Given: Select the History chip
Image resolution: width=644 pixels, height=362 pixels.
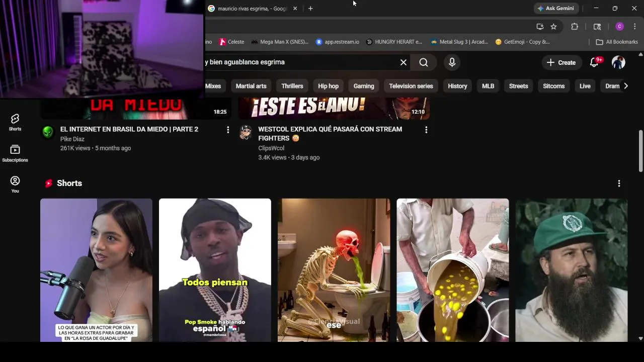Looking at the screenshot, I should (457, 86).
